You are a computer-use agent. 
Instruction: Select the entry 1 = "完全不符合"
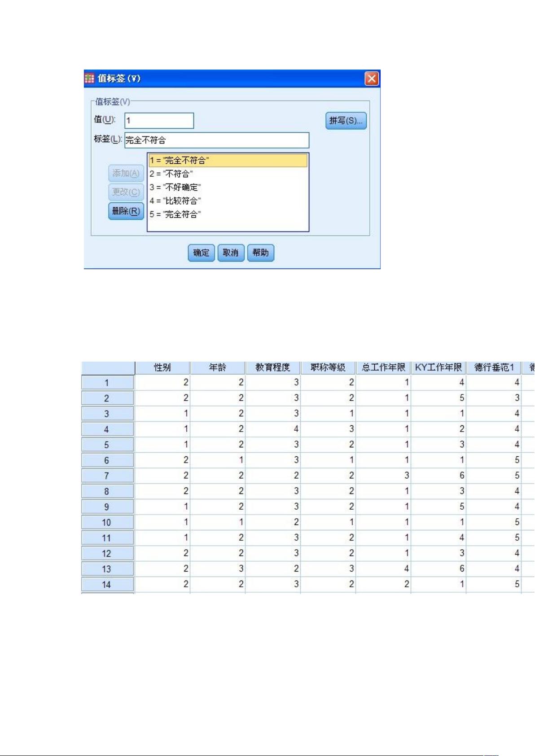point(228,160)
